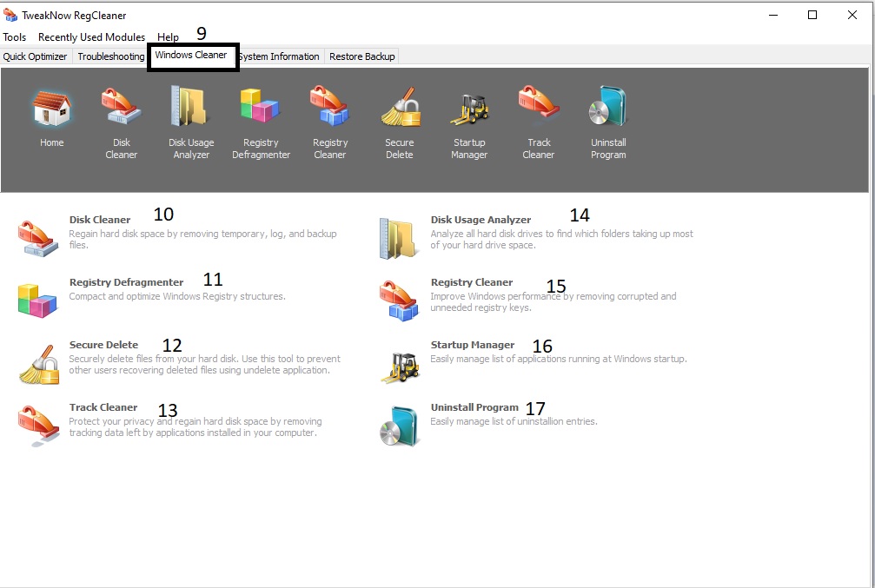The height and width of the screenshot is (588, 875).
Task: Click the TweakNow RegCleaner title bar app icon
Action: [x=10, y=15]
